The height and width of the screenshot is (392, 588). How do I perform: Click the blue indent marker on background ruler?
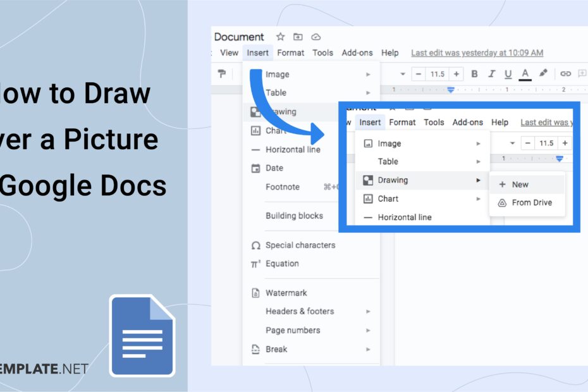point(451,90)
